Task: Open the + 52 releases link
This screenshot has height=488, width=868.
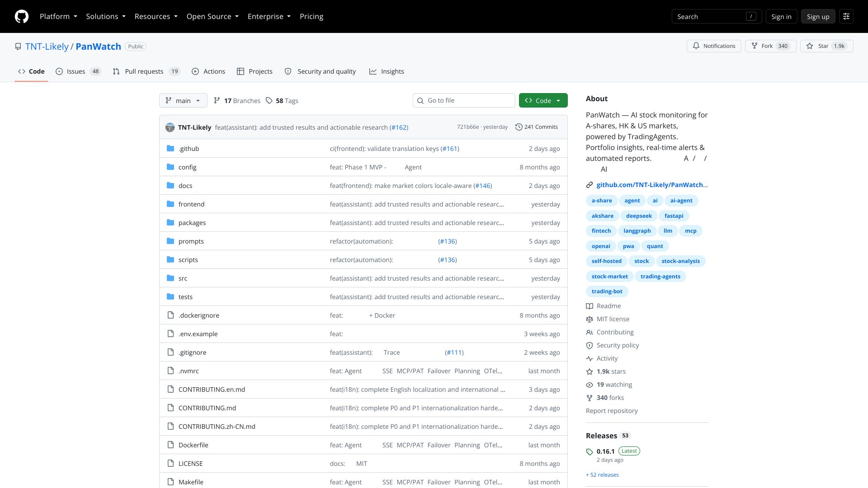Action: pyautogui.click(x=602, y=475)
